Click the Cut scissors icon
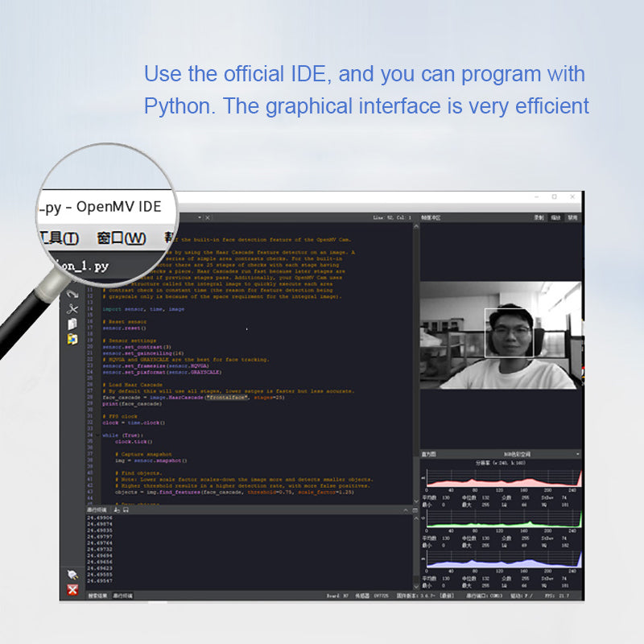The width and height of the screenshot is (644, 644). [72, 309]
